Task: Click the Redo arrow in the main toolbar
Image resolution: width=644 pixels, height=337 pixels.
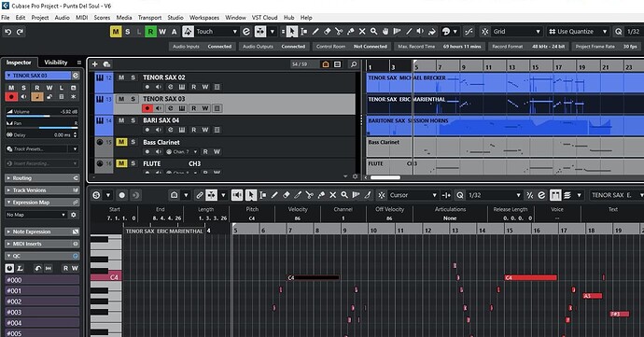Action: 20,32
